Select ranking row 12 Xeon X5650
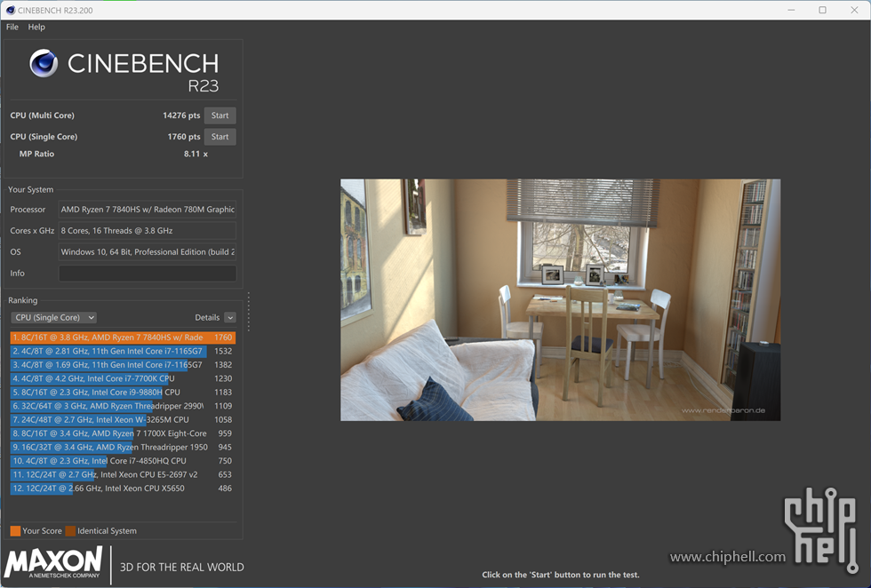Screen dimensions: 871x588 tap(123, 489)
